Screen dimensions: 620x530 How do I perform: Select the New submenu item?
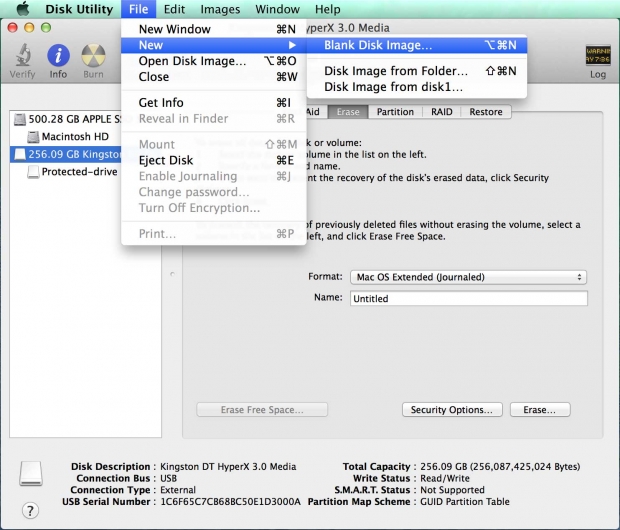214,45
